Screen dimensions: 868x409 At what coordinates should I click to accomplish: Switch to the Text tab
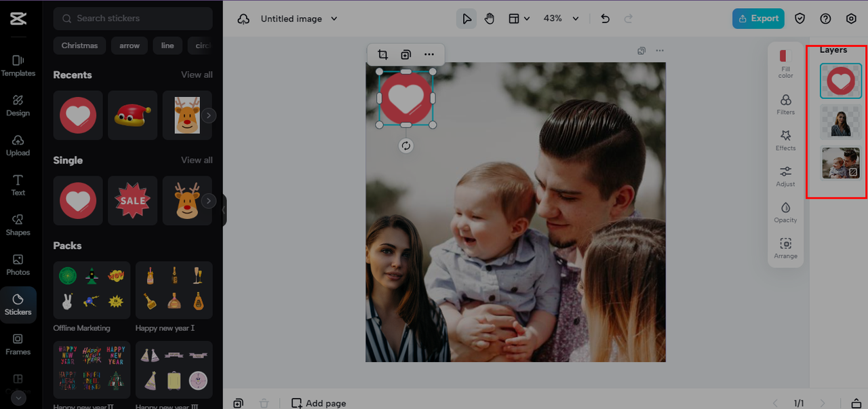[x=18, y=184]
